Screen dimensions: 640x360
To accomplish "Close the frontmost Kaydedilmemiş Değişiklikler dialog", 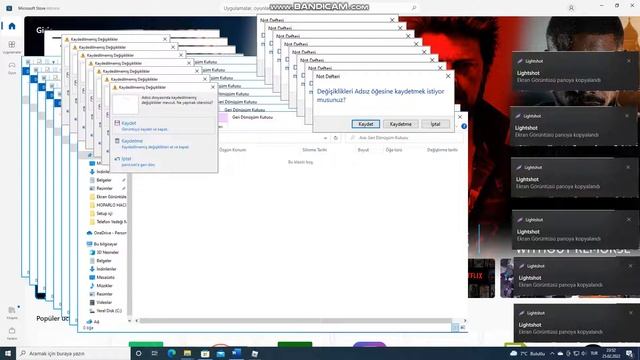I will click(213, 87).
